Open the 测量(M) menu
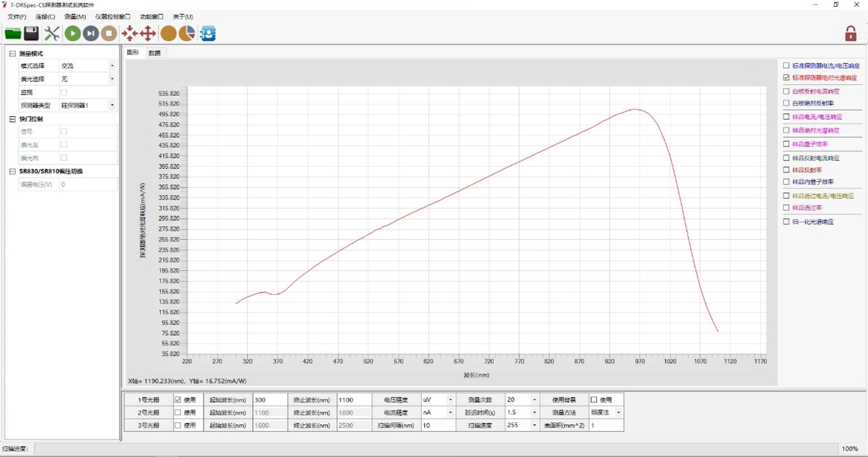Viewport: 868px width, 457px height. tap(75, 17)
